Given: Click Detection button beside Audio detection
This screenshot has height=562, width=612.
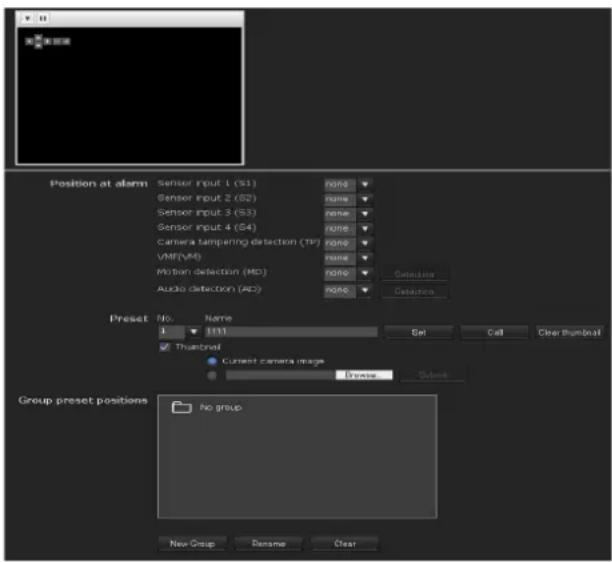Looking at the screenshot, I should 414,292.
